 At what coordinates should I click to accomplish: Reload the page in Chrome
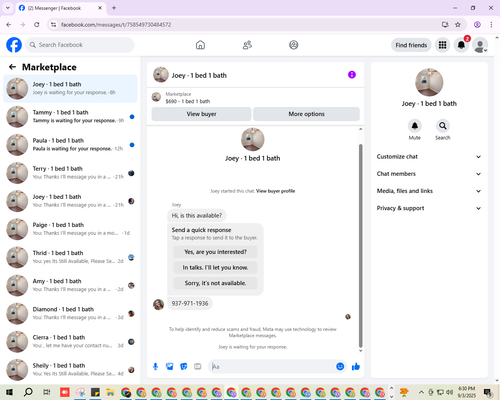[37, 25]
